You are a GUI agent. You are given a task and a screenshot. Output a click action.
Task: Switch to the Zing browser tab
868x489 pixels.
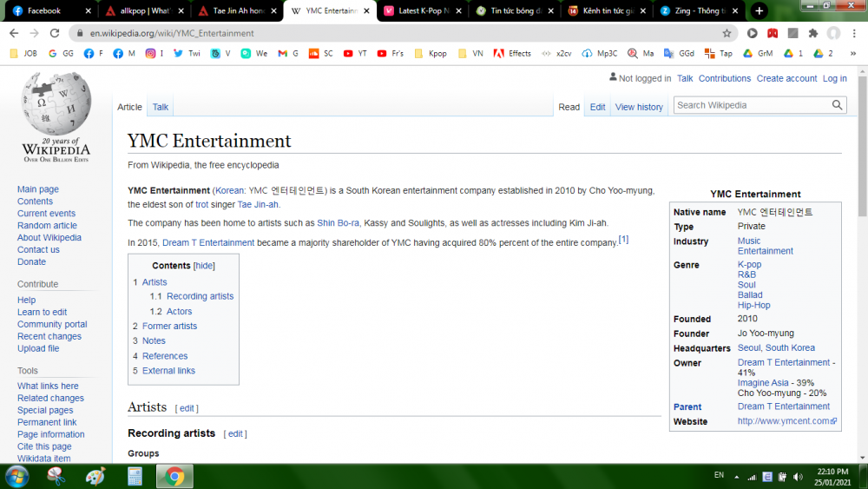click(x=700, y=10)
